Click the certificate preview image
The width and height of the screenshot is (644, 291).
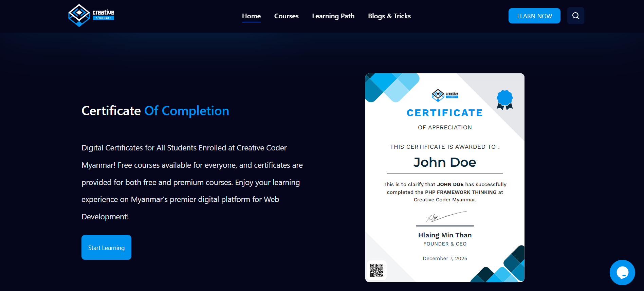point(444,178)
